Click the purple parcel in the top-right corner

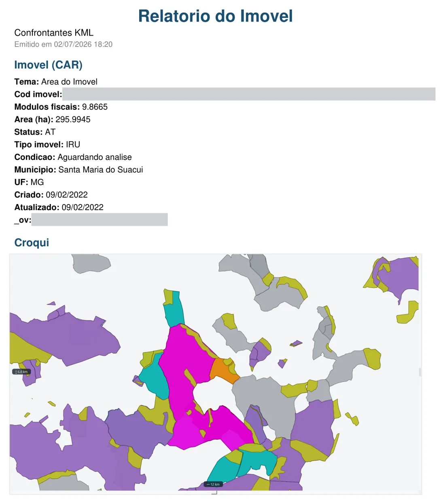398,275
